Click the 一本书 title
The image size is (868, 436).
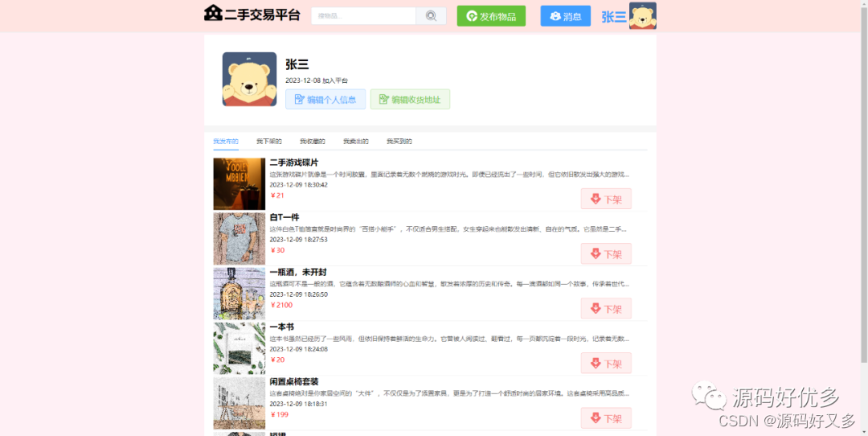[x=281, y=327]
